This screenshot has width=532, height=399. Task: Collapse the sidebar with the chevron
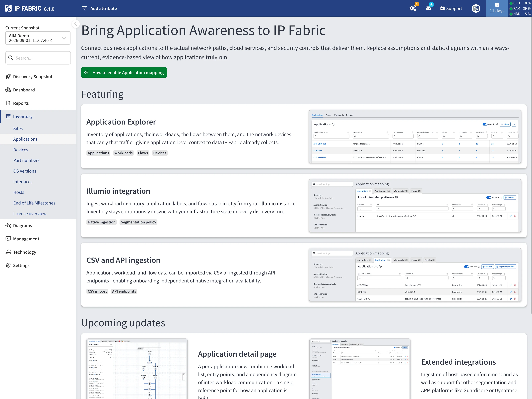(x=76, y=24)
